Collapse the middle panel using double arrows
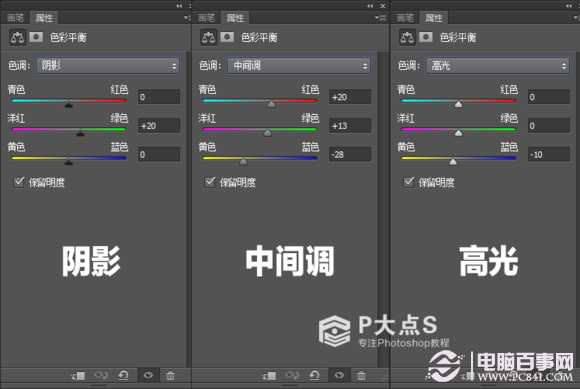The image size is (580, 389). (370, 6)
